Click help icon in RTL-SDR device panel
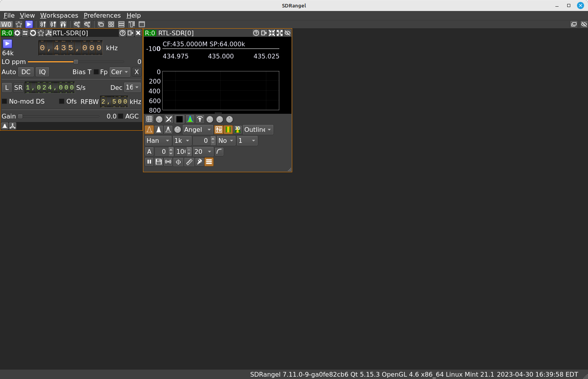This screenshot has height=379, width=588. (123, 33)
